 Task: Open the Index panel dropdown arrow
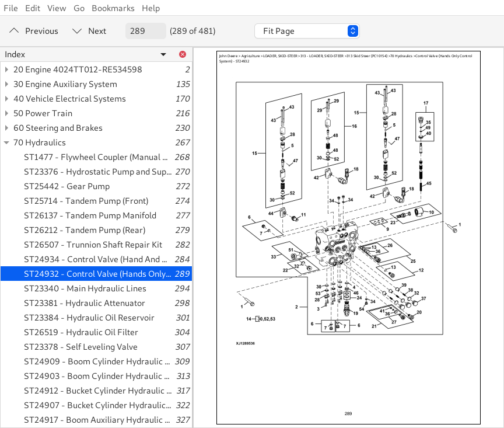coord(163,54)
